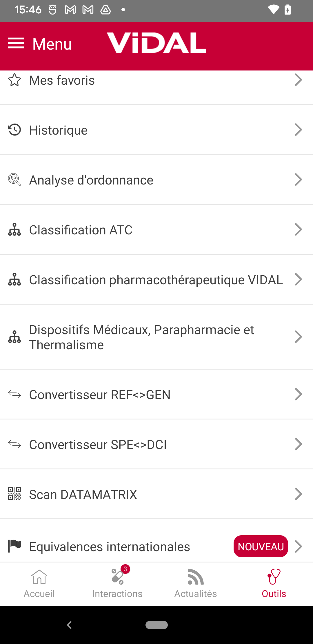Expand the Historique chevron arrow

point(299,130)
